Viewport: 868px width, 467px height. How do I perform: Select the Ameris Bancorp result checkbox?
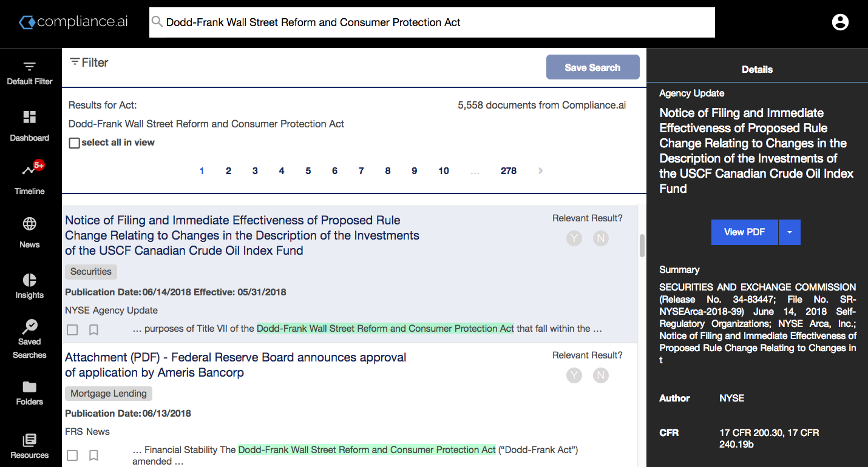click(72, 455)
